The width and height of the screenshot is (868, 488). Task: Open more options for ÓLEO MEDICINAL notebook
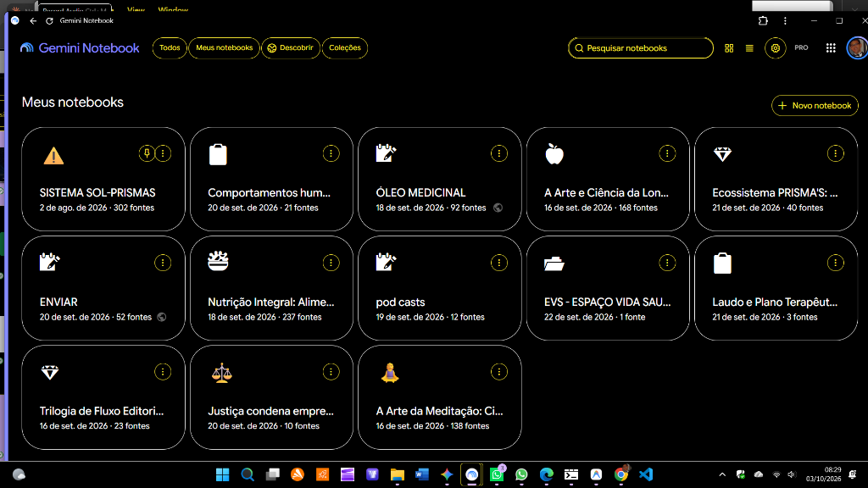point(499,154)
